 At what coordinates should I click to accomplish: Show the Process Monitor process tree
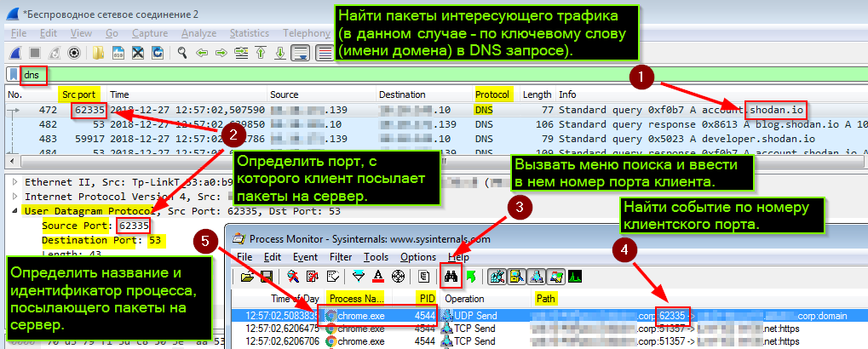click(x=424, y=276)
